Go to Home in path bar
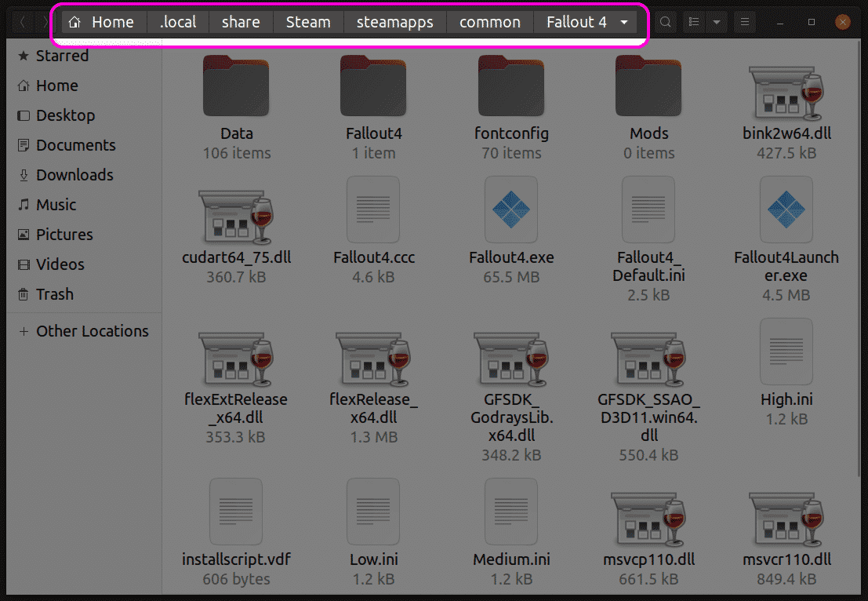Image resolution: width=868 pixels, height=601 pixels. (x=104, y=22)
